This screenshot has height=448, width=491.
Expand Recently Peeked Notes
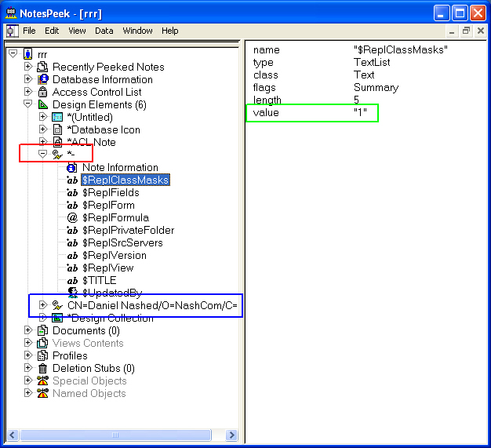coord(28,66)
